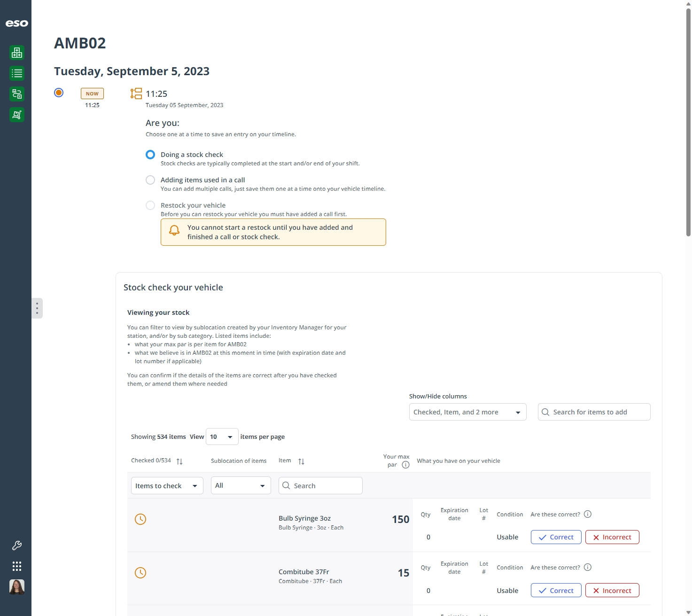
Task: Click the page vertical scrollbar
Action: [x=688, y=122]
